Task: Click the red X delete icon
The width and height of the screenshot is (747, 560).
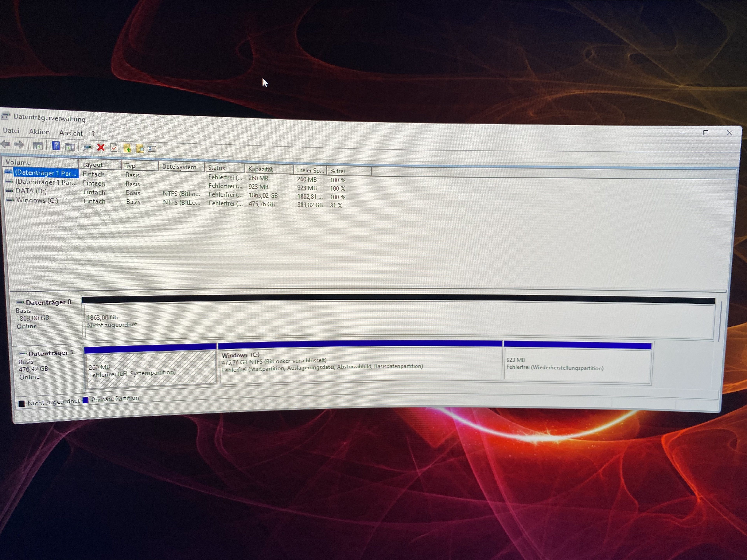Action: point(101,147)
